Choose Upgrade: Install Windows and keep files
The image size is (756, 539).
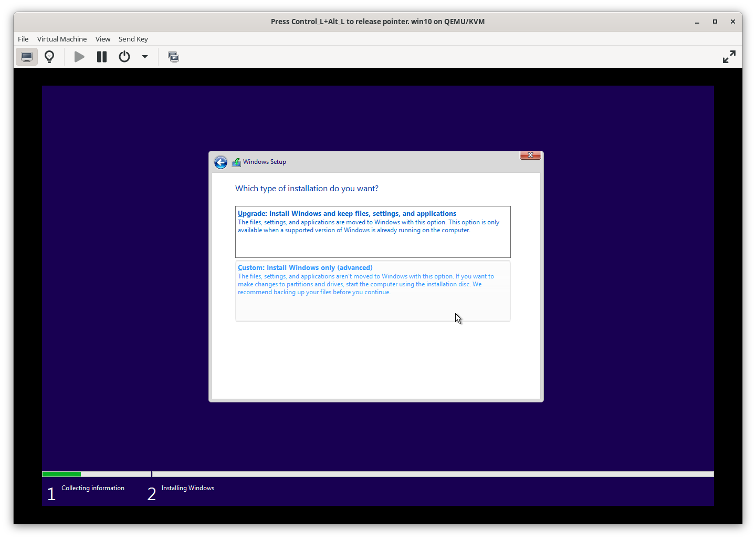coord(373,232)
